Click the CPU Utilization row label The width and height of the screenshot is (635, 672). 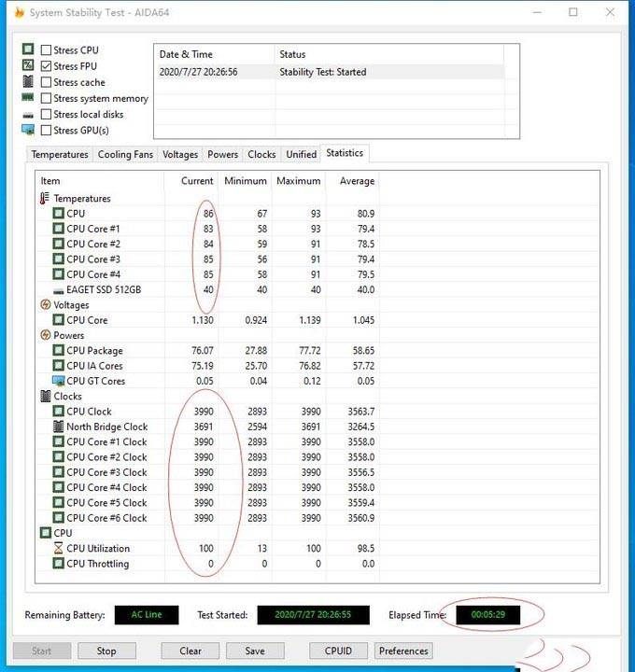click(98, 548)
